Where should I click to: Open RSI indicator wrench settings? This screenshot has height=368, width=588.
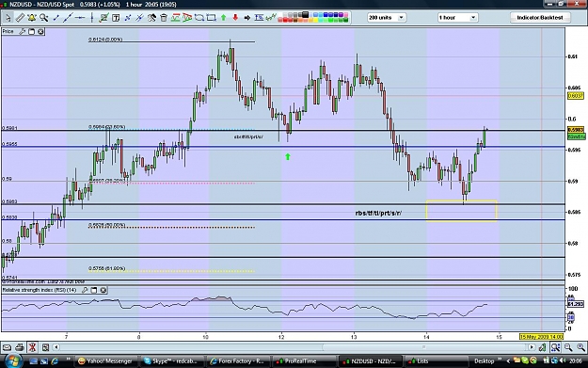(x=85, y=290)
